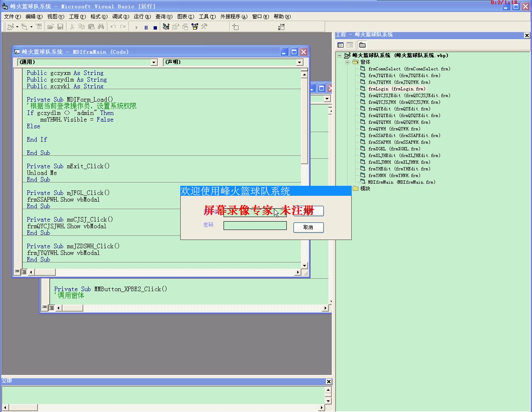Click the 'msYHWH.Visible = False' code line

77,120
